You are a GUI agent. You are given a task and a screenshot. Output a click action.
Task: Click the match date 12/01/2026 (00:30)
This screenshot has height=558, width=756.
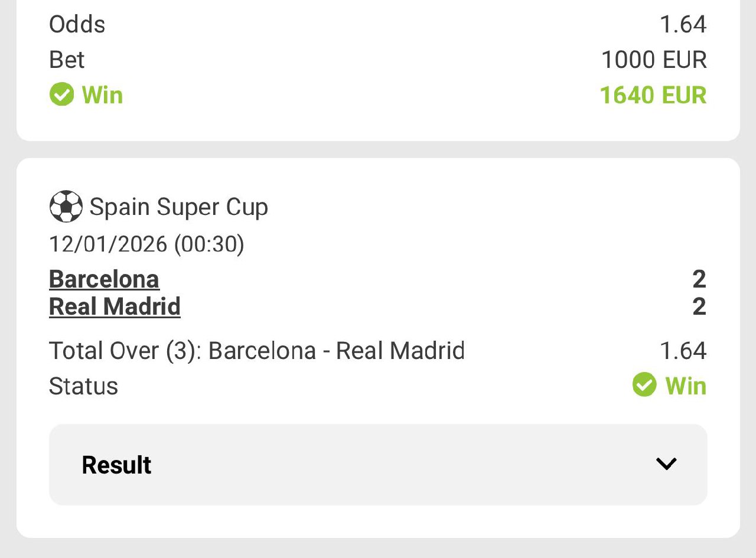tap(146, 243)
